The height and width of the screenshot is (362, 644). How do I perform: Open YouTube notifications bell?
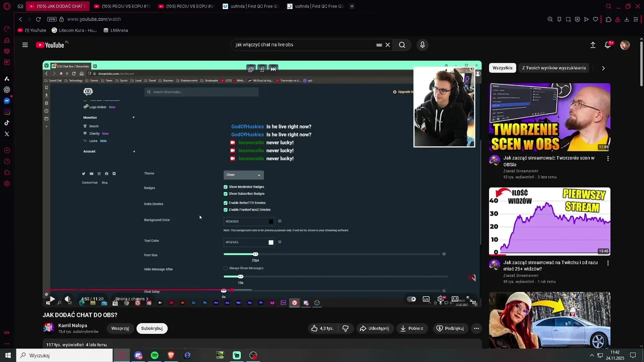608,45
